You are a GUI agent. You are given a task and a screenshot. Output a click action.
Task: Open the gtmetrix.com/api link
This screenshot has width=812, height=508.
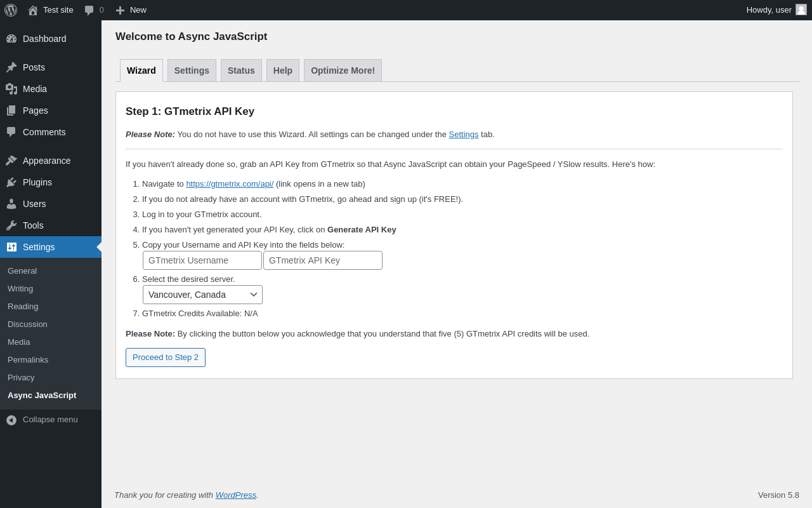230,184
